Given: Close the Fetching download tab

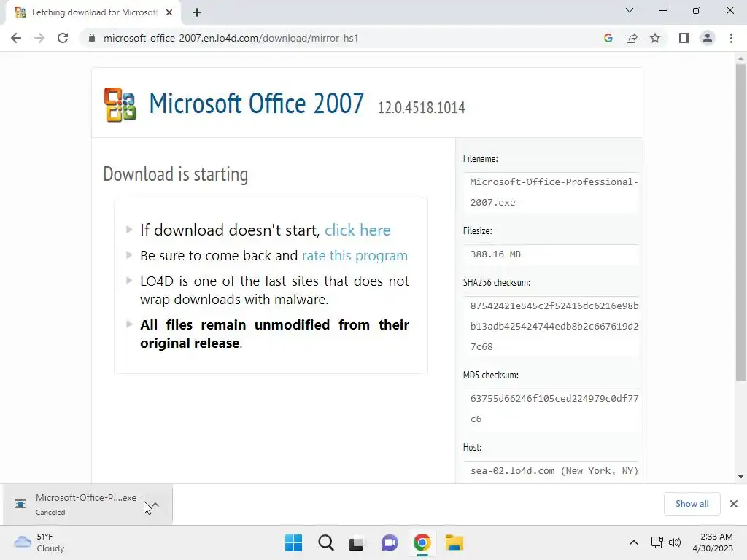Looking at the screenshot, I should [x=169, y=13].
